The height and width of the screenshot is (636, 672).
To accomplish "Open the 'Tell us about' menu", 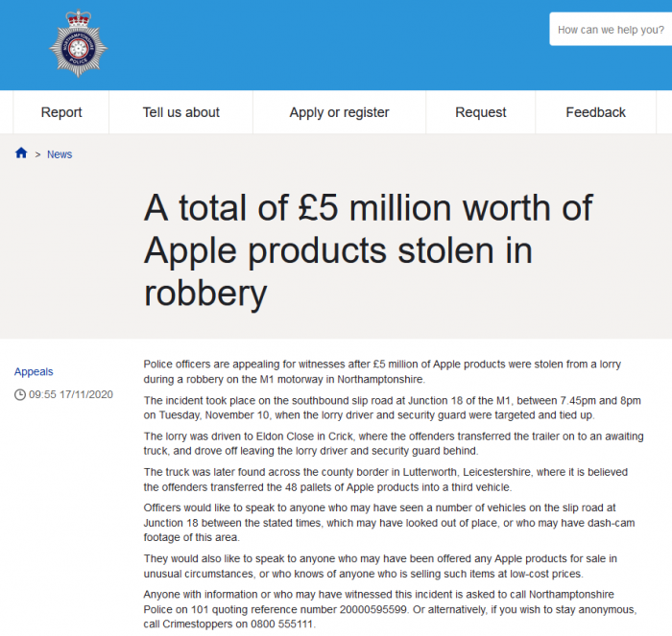I will coord(181,112).
